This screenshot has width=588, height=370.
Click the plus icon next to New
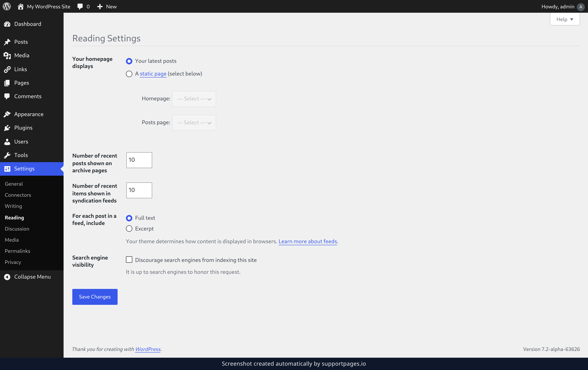(x=100, y=7)
